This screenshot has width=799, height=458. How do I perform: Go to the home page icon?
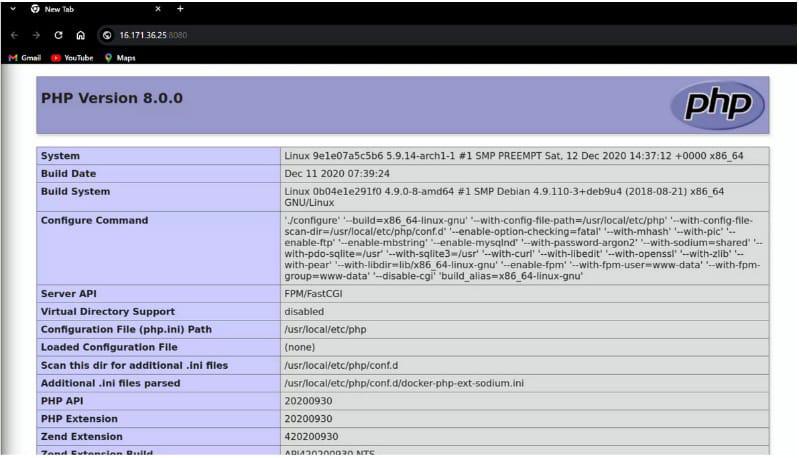pyautogui.click(x=81, y=35)
